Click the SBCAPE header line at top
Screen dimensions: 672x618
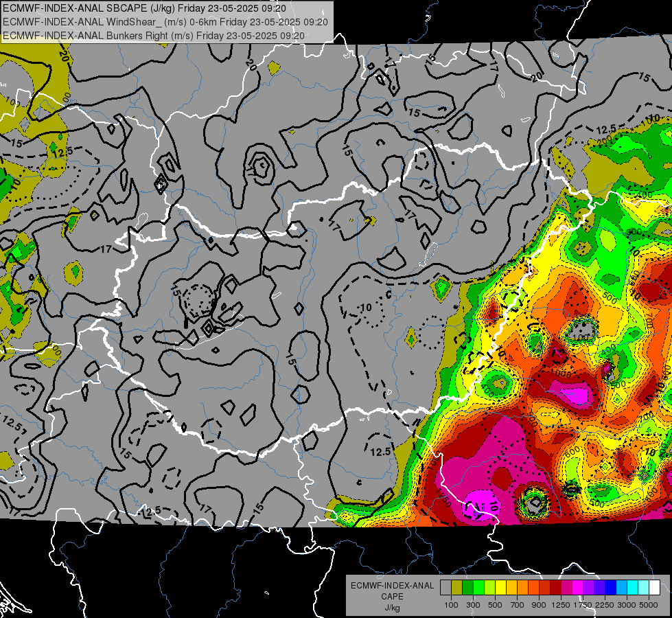[x=145, y=8]
